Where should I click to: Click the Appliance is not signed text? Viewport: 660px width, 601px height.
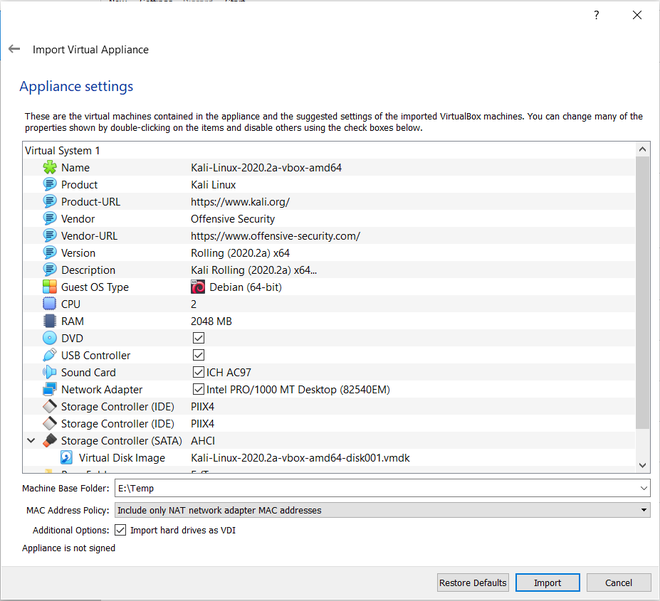pyautogui.click(x=69, y=548)
